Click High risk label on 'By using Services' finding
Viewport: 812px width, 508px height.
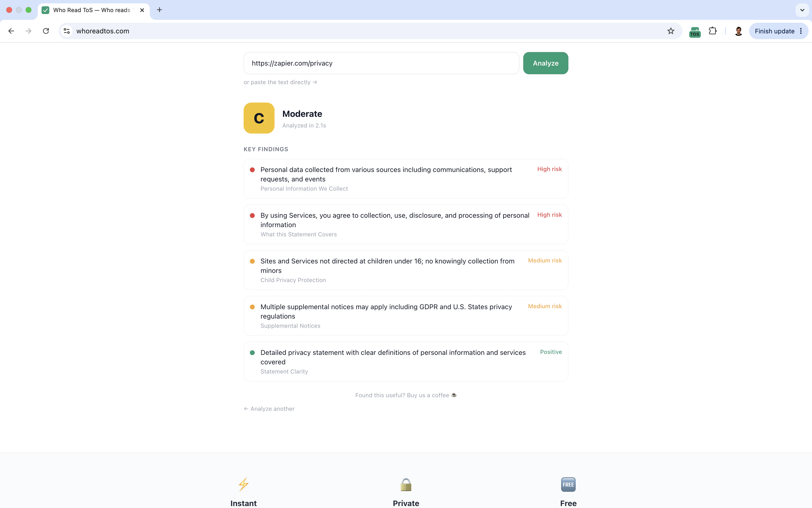coord(550,215)
